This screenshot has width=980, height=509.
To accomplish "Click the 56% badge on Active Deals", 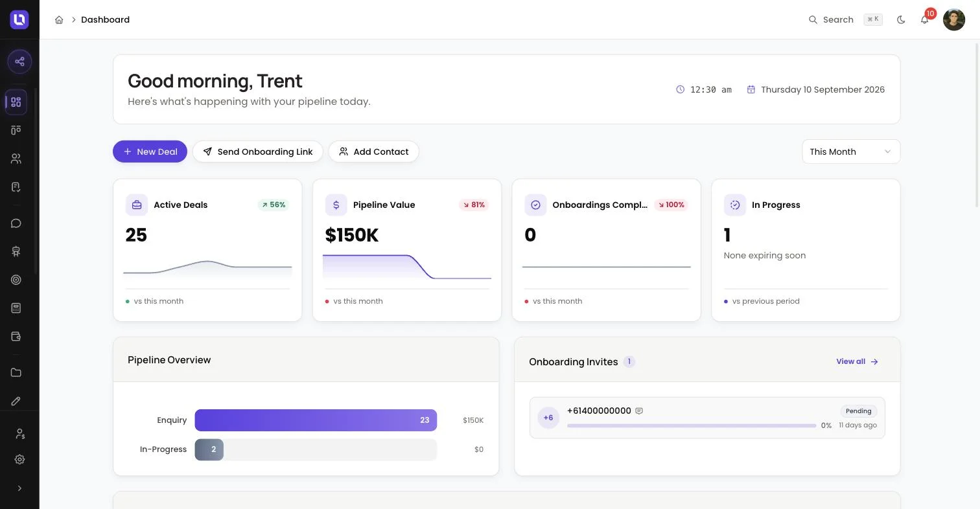I will 274,205.
